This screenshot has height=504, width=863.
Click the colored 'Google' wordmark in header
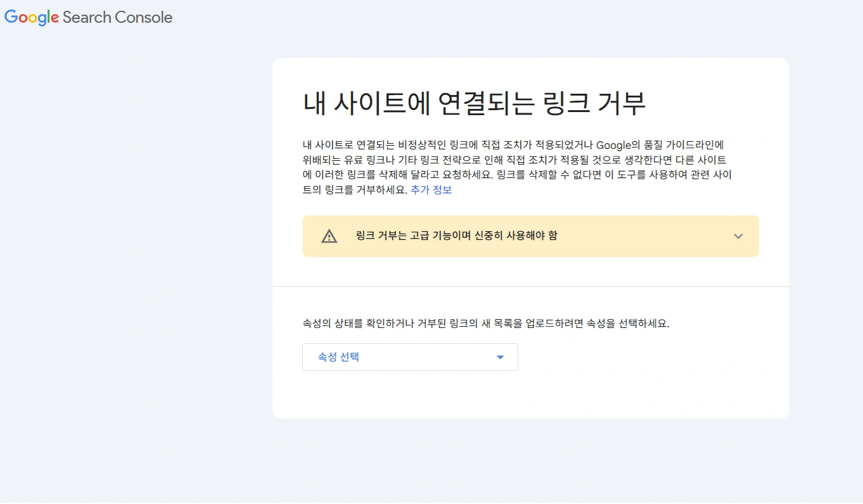click(x=32, y=17)
